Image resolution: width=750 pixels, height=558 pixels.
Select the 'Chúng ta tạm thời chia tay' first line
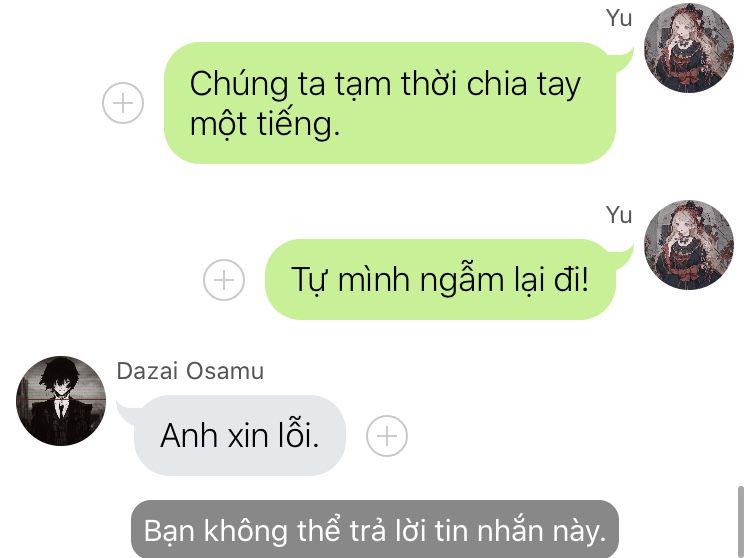pyautogui.click(x=385, y=84)
